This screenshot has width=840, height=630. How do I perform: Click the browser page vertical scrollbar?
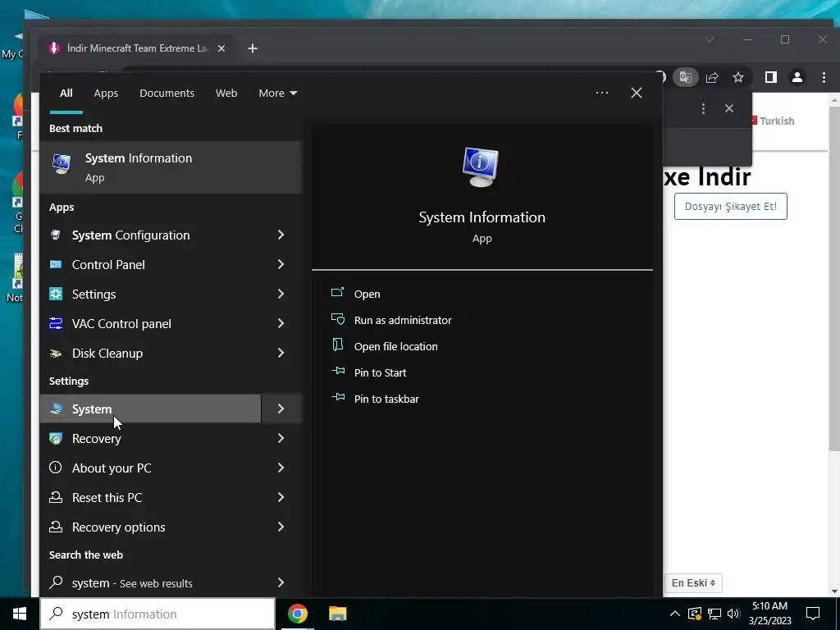click(x=834, y=279)
